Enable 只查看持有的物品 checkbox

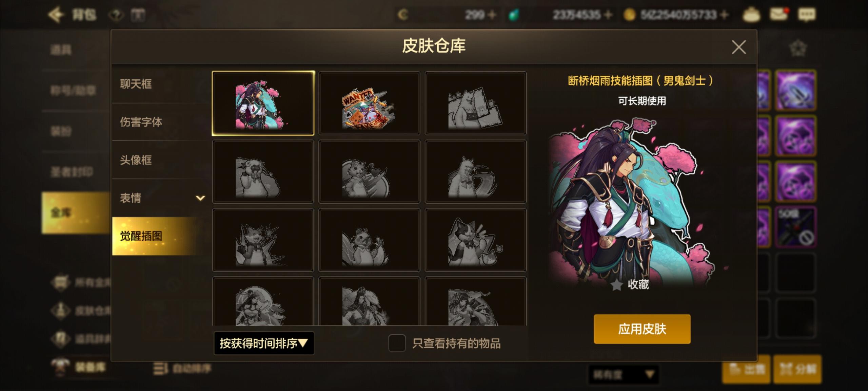point(397,343)
